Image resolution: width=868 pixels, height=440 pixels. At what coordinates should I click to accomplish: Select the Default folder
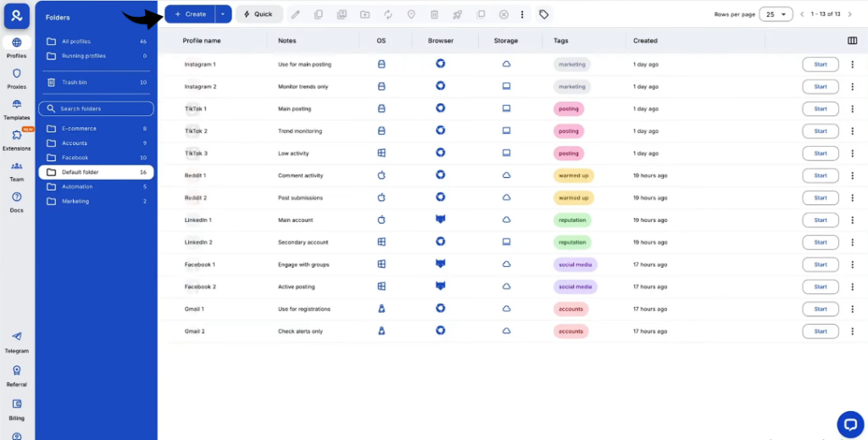[x=97, y=172]
